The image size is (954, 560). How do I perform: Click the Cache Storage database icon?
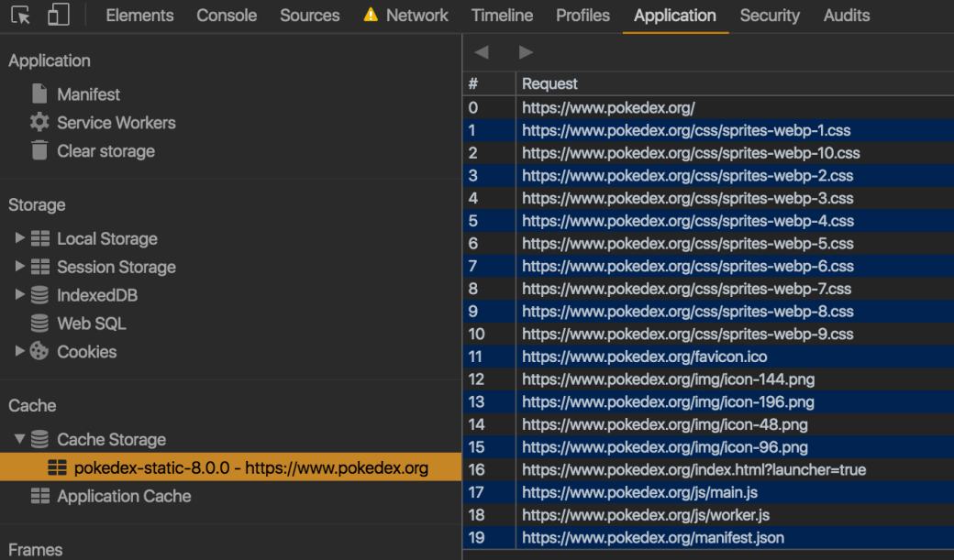39,439
